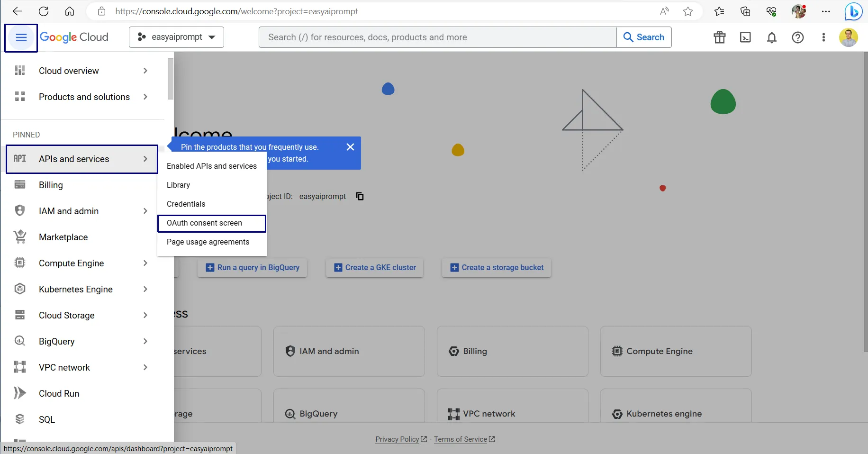Click Google account avatar

848,37
